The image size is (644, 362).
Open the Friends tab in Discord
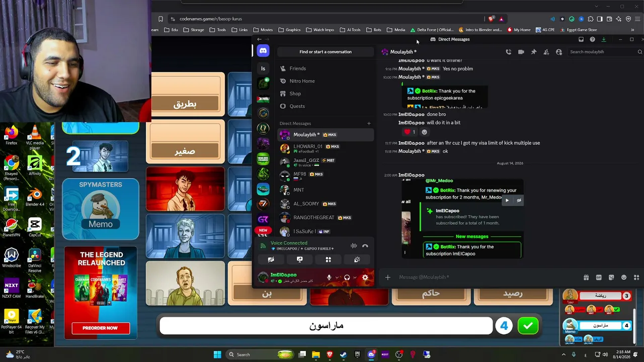[x=326, y=68]
